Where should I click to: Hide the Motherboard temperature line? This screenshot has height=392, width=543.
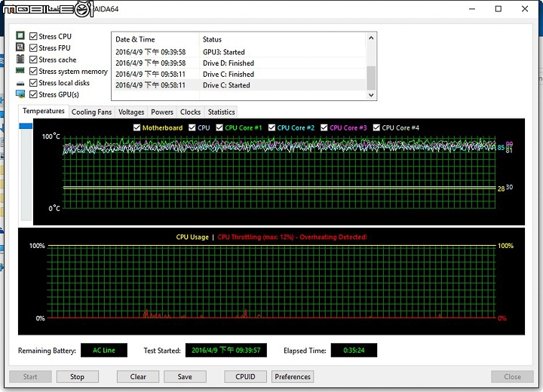(x=137, y=127)
